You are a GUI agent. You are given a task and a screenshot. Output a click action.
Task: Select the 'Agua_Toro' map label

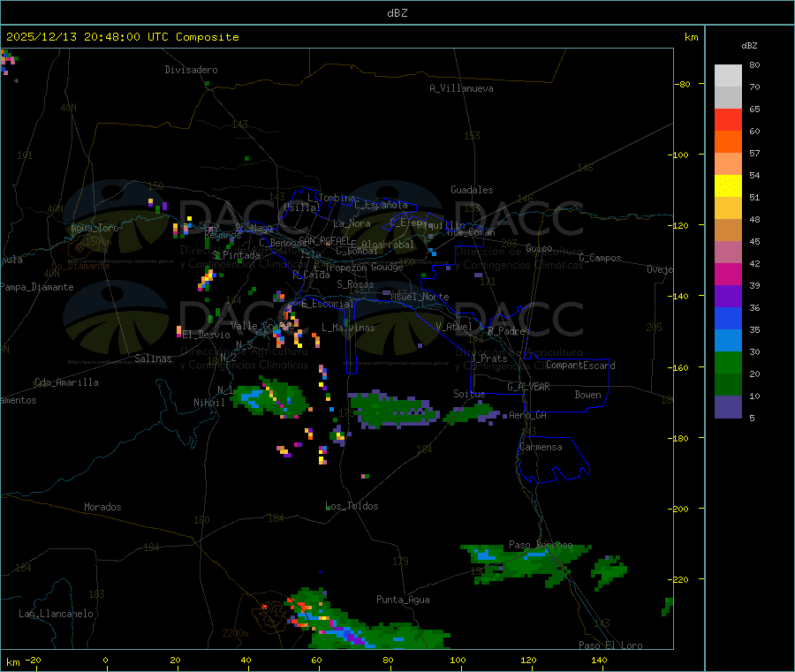tap(95, 228)
